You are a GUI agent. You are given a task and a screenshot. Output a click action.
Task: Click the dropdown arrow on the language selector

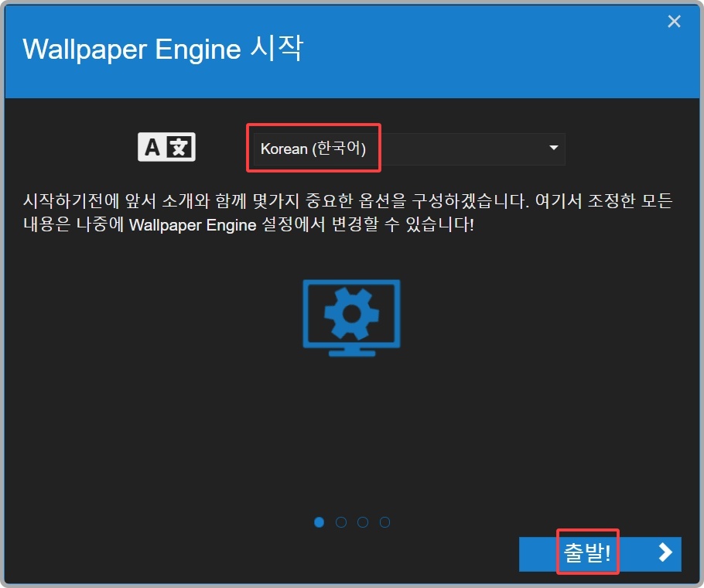click(554, 149)
